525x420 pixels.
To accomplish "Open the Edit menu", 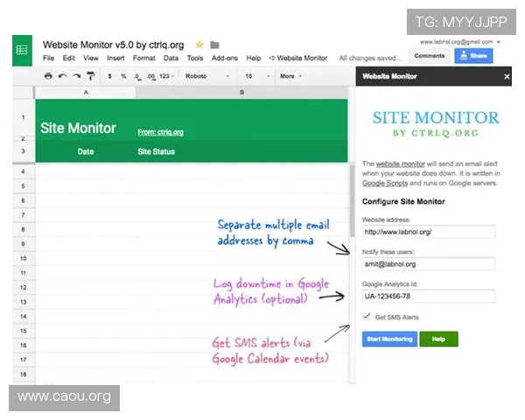I will click(68, 58).
